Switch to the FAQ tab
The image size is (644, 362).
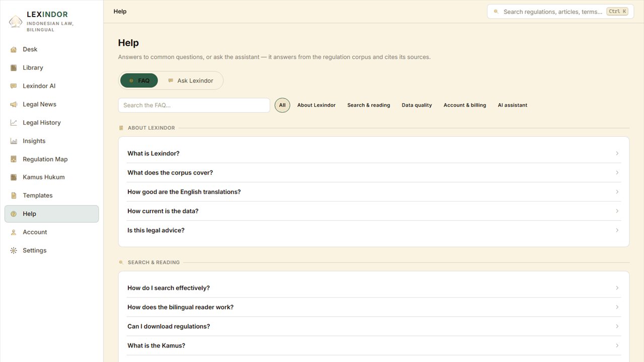coord(139,80)
